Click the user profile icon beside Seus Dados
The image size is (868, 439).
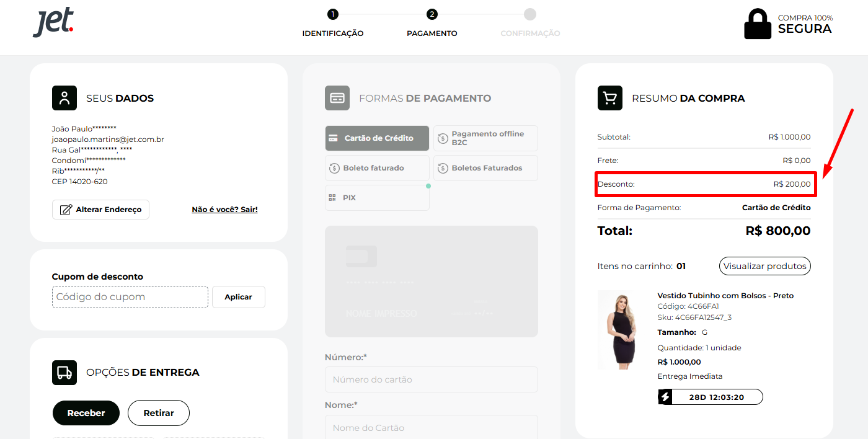[x=64, y=98]
